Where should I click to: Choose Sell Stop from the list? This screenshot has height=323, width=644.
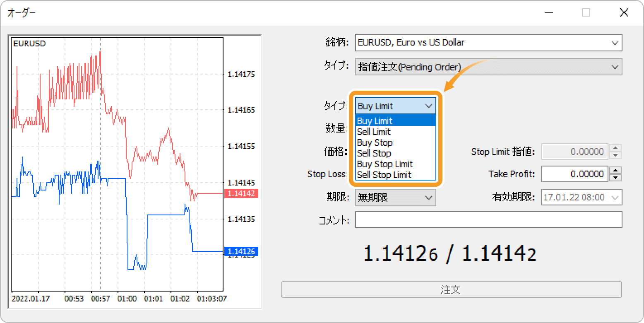click(396, 153)
